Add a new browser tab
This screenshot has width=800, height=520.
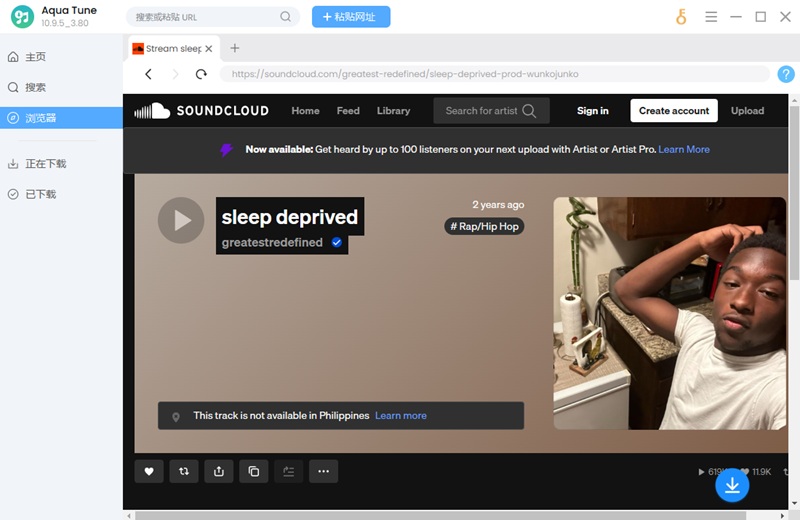(235, 48)
